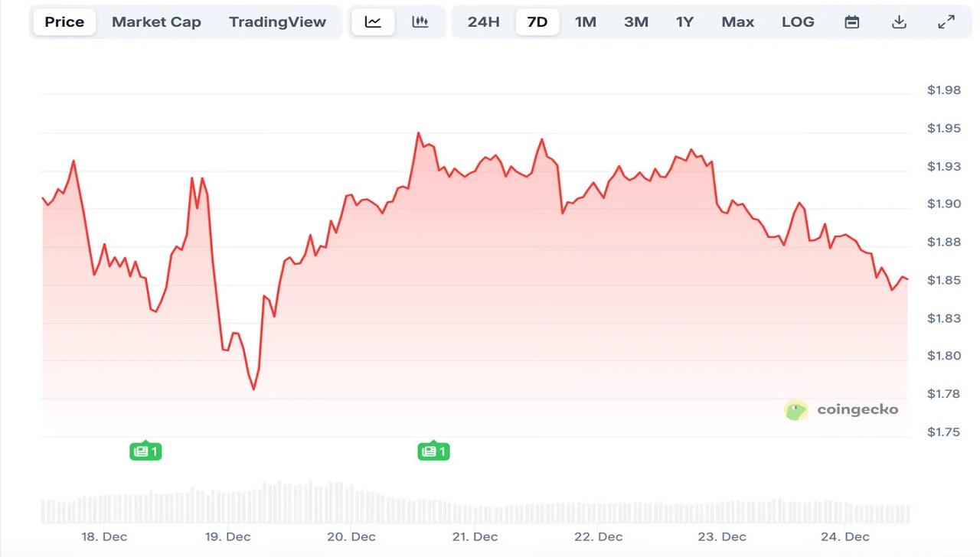The width and height of the screenshot is (980, 557).
Task: Select the 1Y timeframe button
Action: coord(684,21)
